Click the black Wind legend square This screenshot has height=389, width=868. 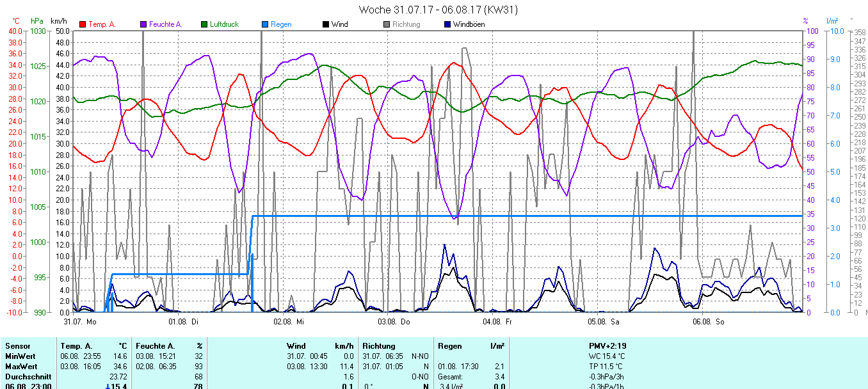point(326,25)
